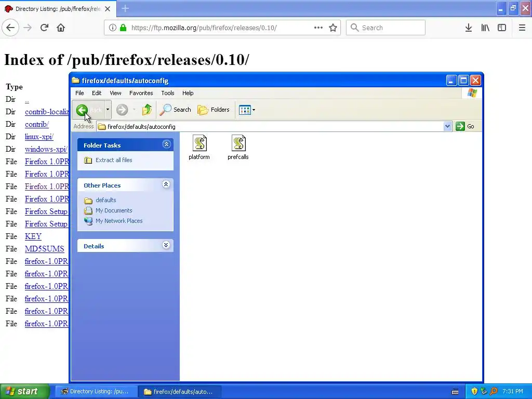The height and width of the screenshot is (399, 532).
Task: Click the Firefox Search box
Action: pyautogui.click(x=385, y=28)
